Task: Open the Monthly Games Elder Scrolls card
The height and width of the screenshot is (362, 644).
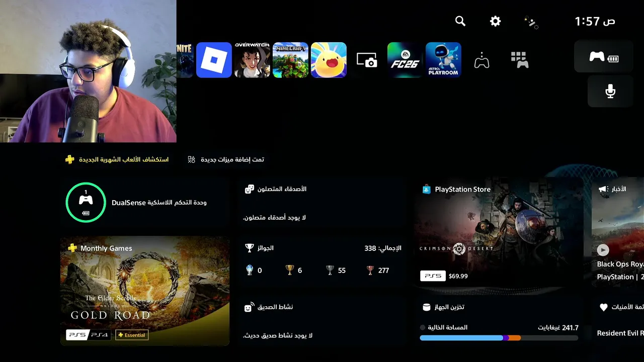Action: [x=145, y=291]
